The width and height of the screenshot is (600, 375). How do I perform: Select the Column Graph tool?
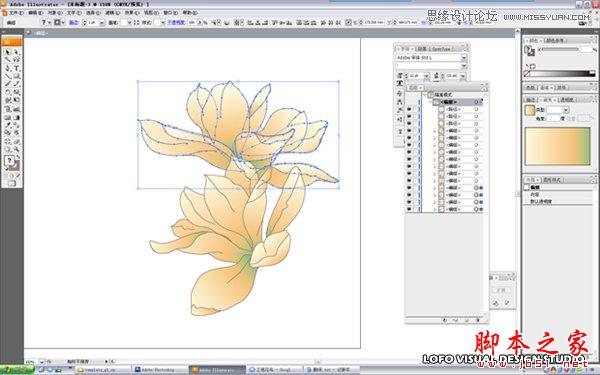click(16, 109)
